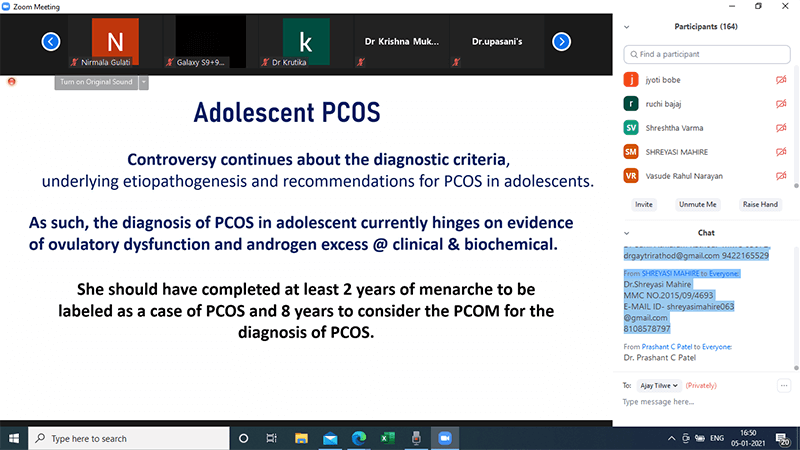800x450 pixels.
Task: Raise Hand in the participants panel
Action: click(760, 204)
